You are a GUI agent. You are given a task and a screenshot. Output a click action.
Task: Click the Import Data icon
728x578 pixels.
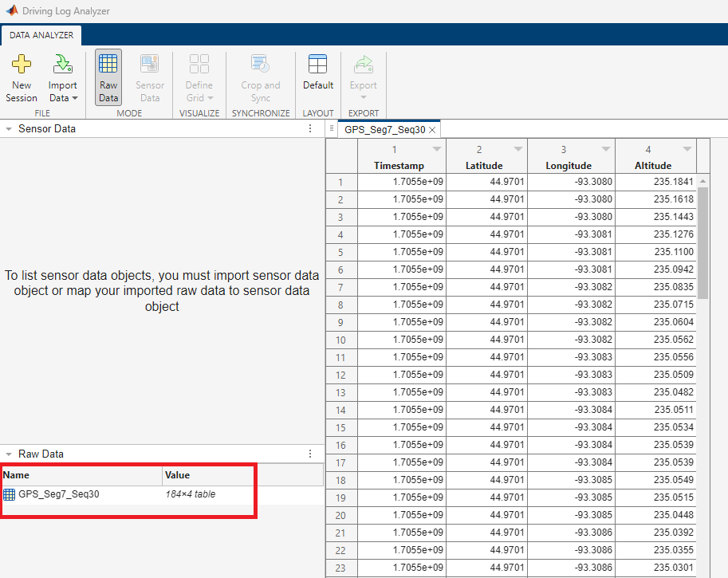[63, 65]
